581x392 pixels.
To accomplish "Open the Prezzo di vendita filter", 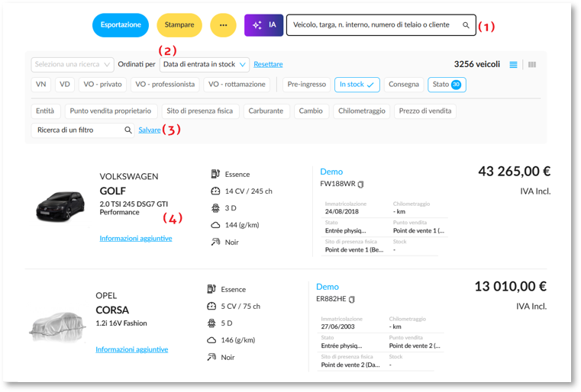I will [x=425, y=111].
